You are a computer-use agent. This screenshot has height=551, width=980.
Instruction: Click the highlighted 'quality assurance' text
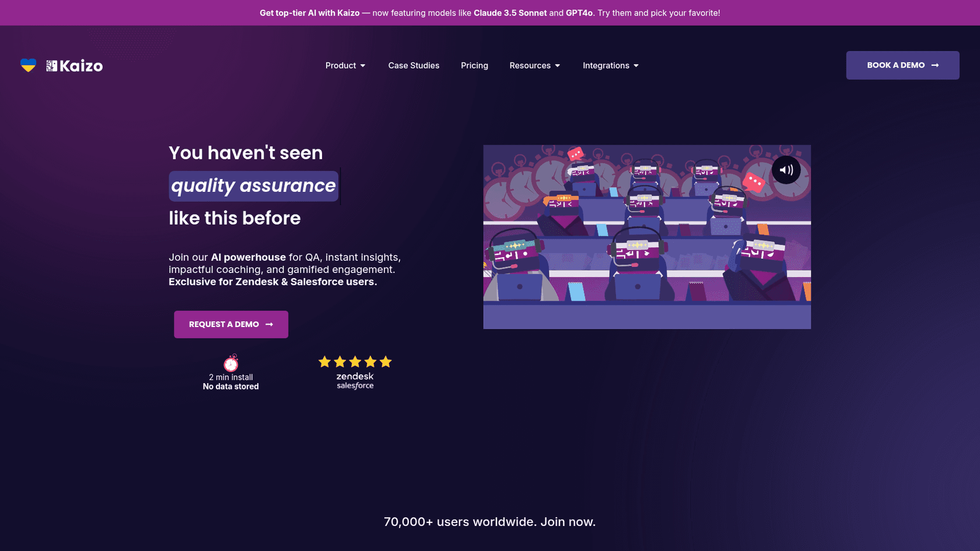253,185
